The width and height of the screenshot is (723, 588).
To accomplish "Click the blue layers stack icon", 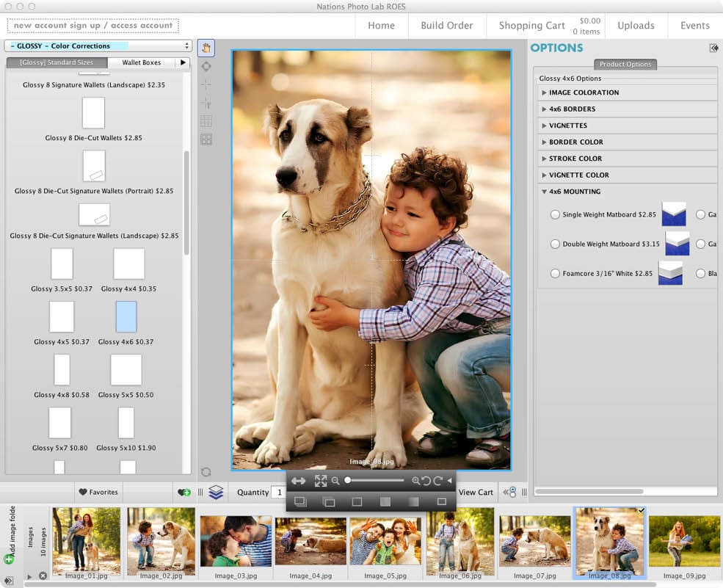I will coord(216,492).
